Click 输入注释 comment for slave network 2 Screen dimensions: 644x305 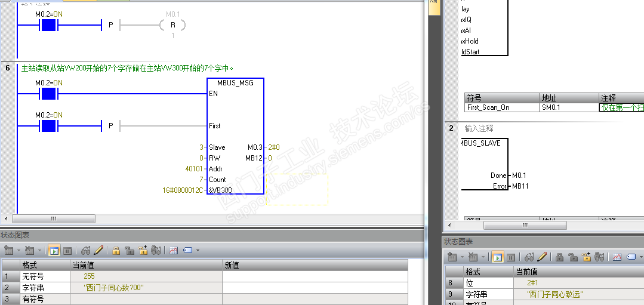(479, 128)
